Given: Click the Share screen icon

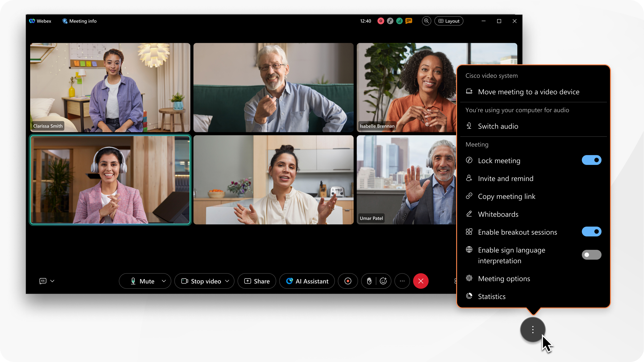Looking at the screenshot, I should pyautogui.click(x=256, y=281).
